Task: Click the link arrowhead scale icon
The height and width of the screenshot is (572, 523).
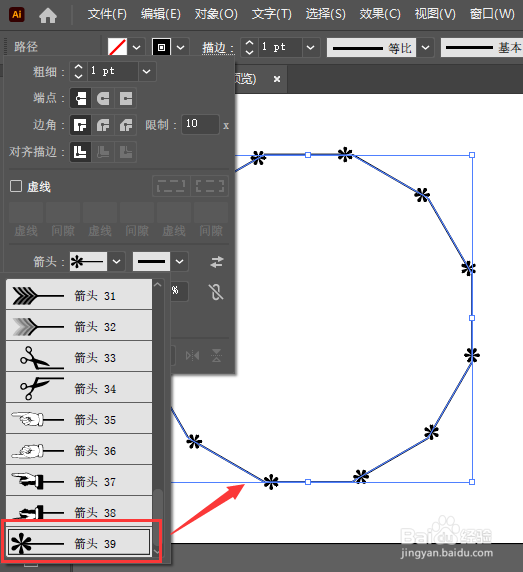Action: pos(216,292)
